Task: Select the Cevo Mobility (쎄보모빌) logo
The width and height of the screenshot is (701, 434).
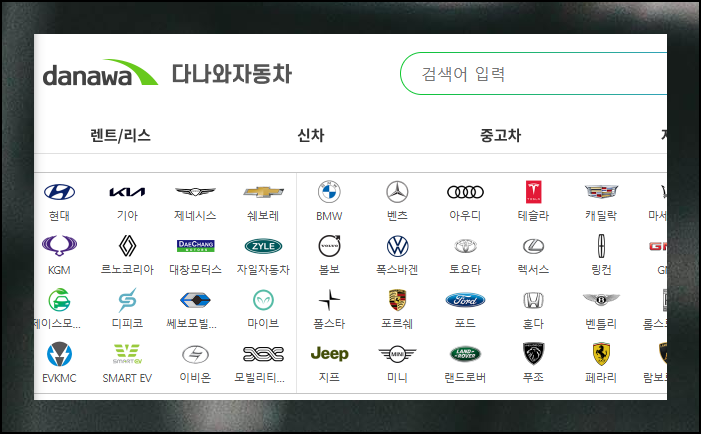Action: (195, 300)
